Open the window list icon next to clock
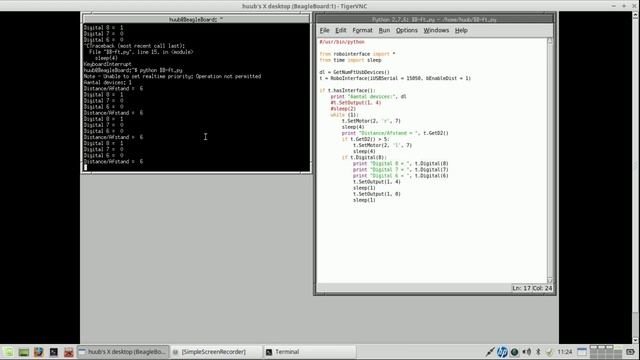640x360 pixels. click(582, 352)
